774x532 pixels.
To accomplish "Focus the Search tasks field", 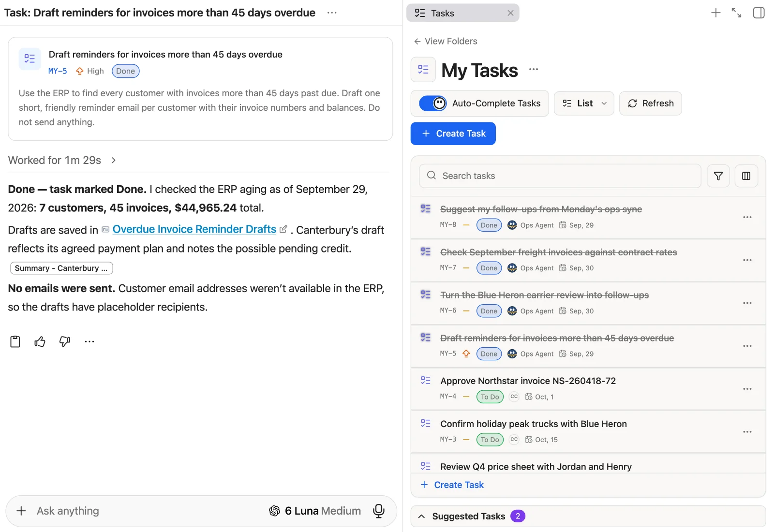I will point(560,176).
